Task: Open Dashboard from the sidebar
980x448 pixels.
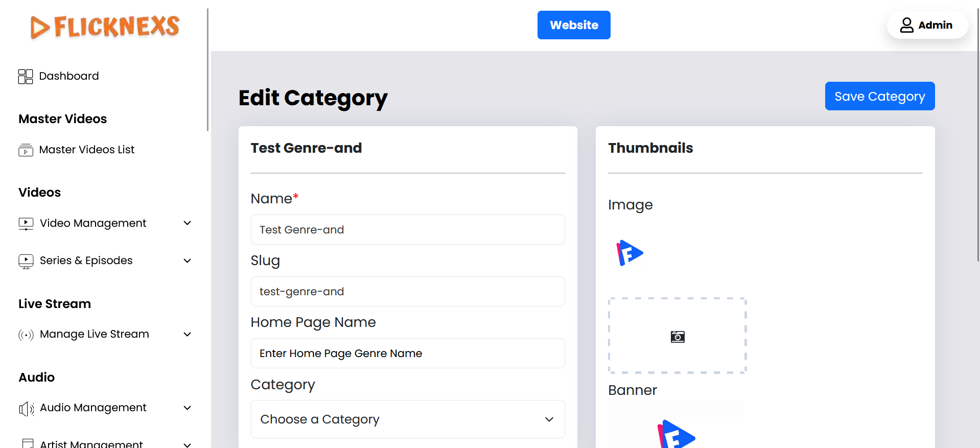Action: click(69, 76)
